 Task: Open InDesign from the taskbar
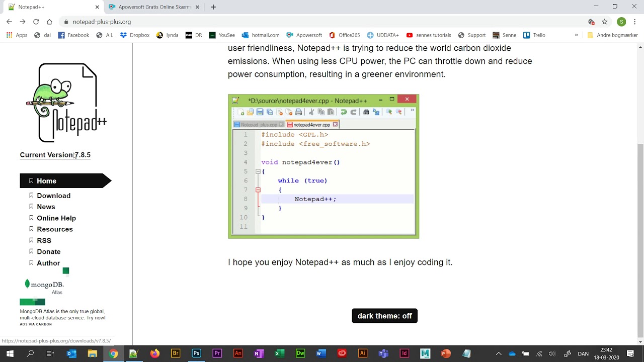(x=405, y=353)
